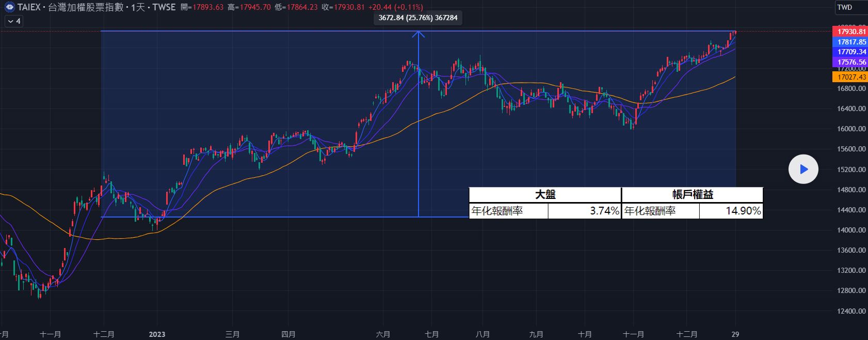The height and width of the screenshot is (340, 868).
Task: Click the 29 date label on the time axis
Action: 735,334
